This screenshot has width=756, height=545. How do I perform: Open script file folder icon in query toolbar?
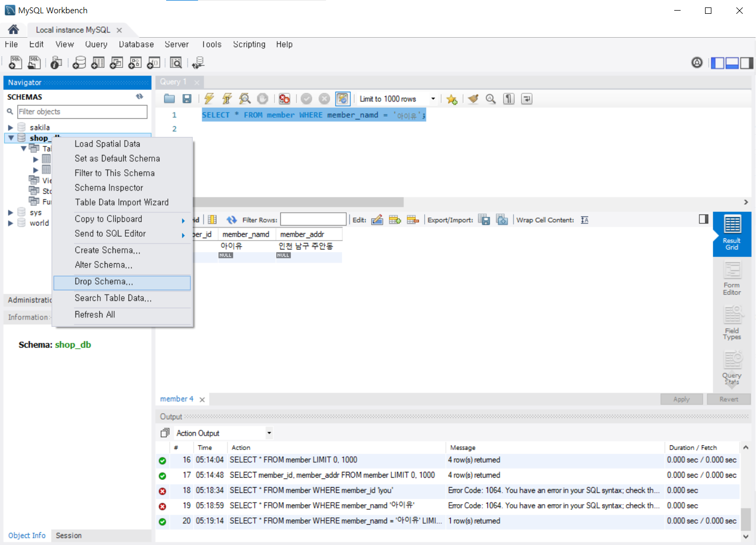(x=169, y=99)
